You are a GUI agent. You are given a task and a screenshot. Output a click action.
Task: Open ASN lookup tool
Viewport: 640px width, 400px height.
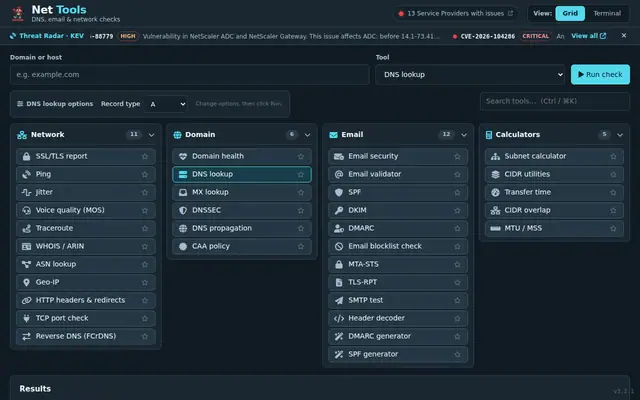[86, 264]
